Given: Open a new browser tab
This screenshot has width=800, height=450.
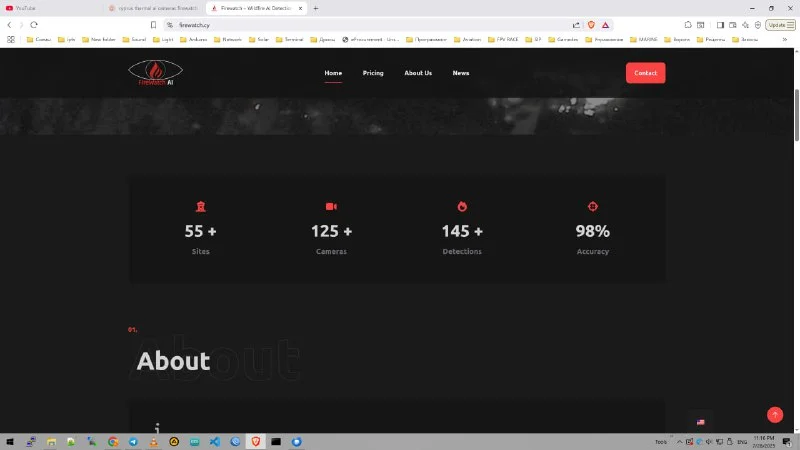Looking at the screenshot, I should (x=316, y=7).
